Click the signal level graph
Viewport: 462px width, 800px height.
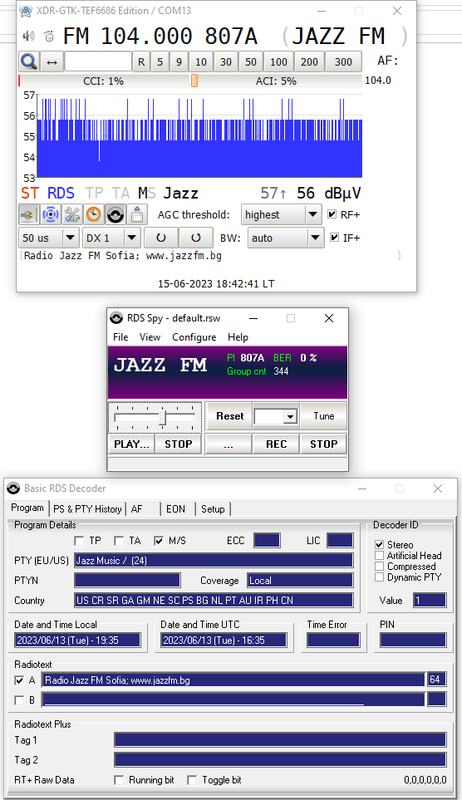[x=199, y=137]
